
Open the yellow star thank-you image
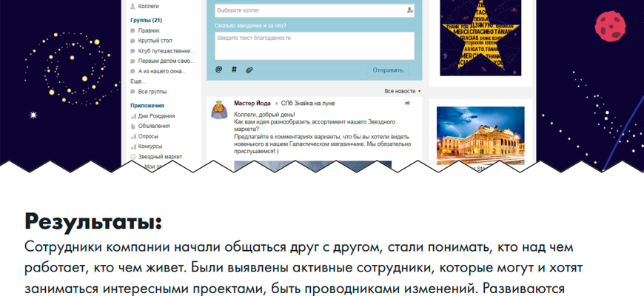(x=480, y=36)
